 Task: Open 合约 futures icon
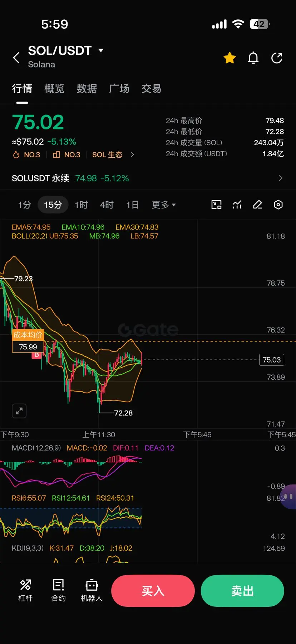(x=59, y=590)
